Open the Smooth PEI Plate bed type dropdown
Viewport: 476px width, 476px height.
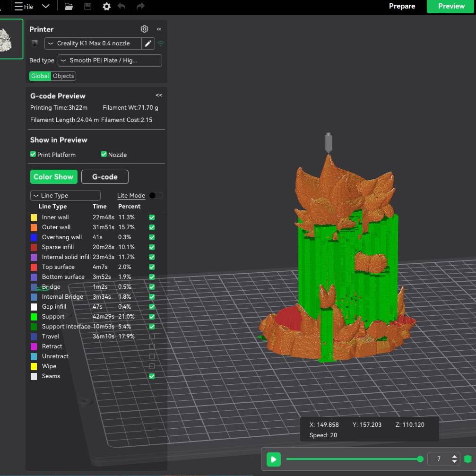109,61
